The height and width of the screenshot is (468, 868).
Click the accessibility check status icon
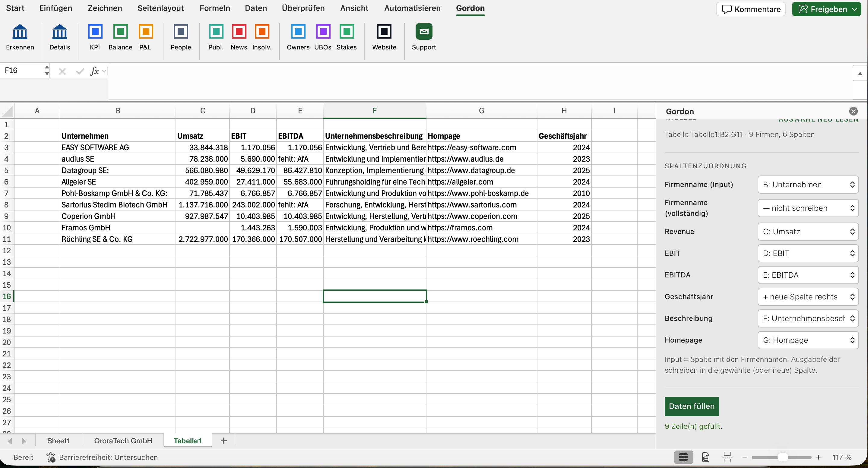51,457
